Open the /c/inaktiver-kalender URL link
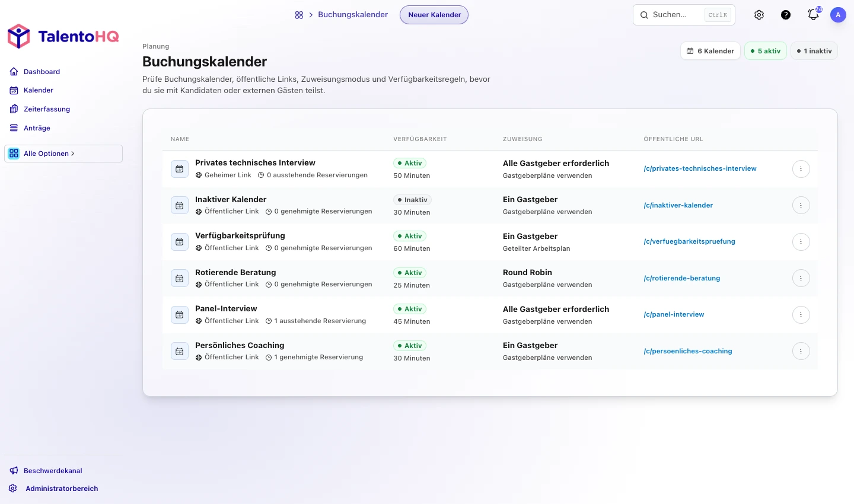The image size is (854, 504). coord(678,206)
